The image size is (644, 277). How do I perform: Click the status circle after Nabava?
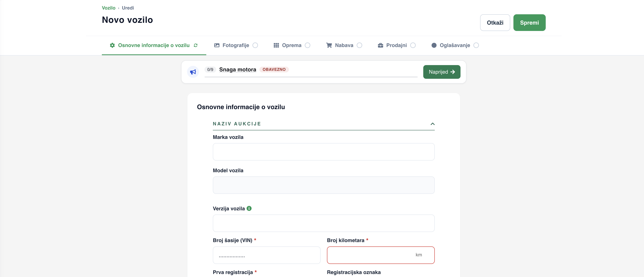[359, 45]
